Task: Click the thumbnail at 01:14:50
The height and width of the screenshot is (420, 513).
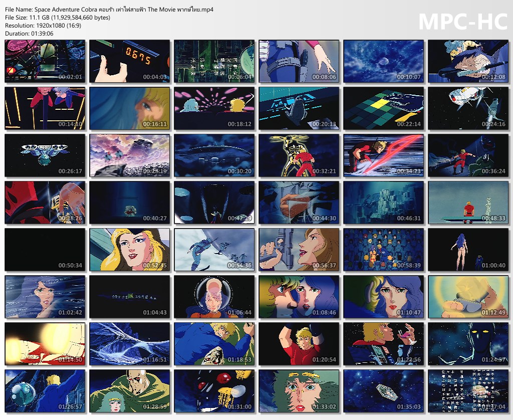Action: pyautogui.click(x=45, y=344)
